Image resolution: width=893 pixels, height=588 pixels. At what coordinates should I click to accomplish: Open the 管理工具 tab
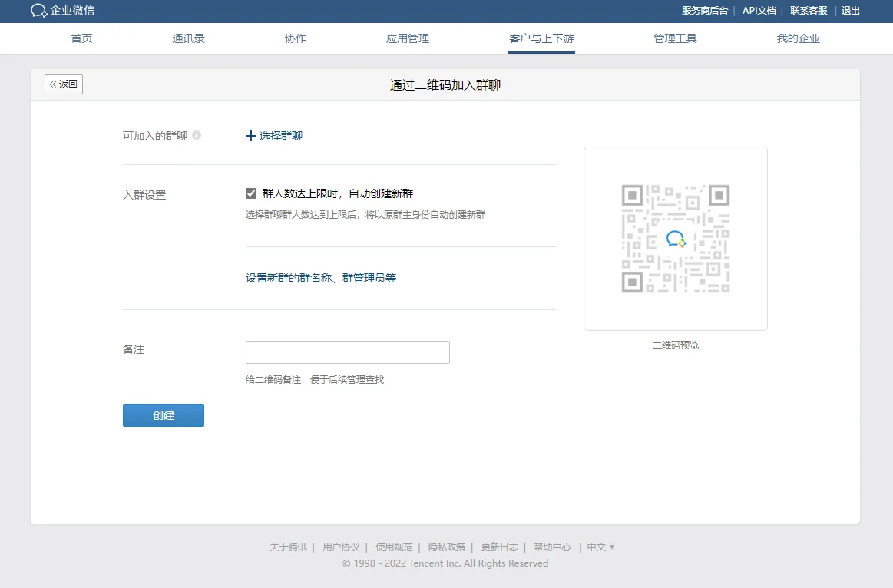(676, 38)
